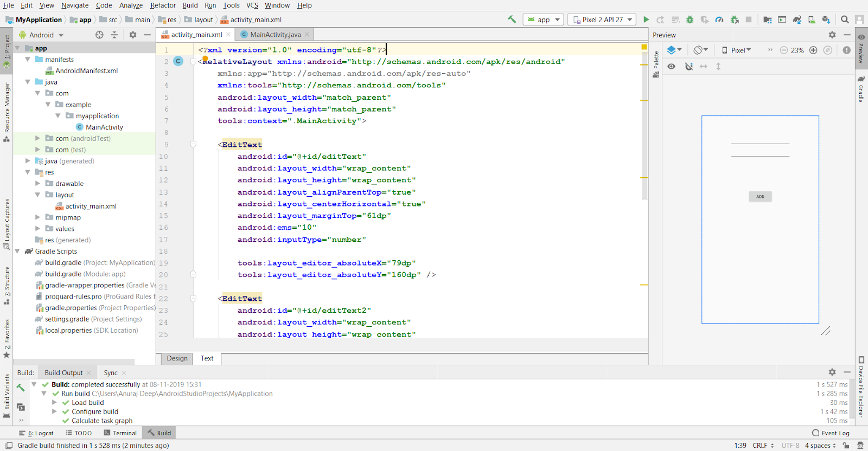Collapse all nodes in the Project panel
Viewport: 868px width, 451px height.
[114, 35]
